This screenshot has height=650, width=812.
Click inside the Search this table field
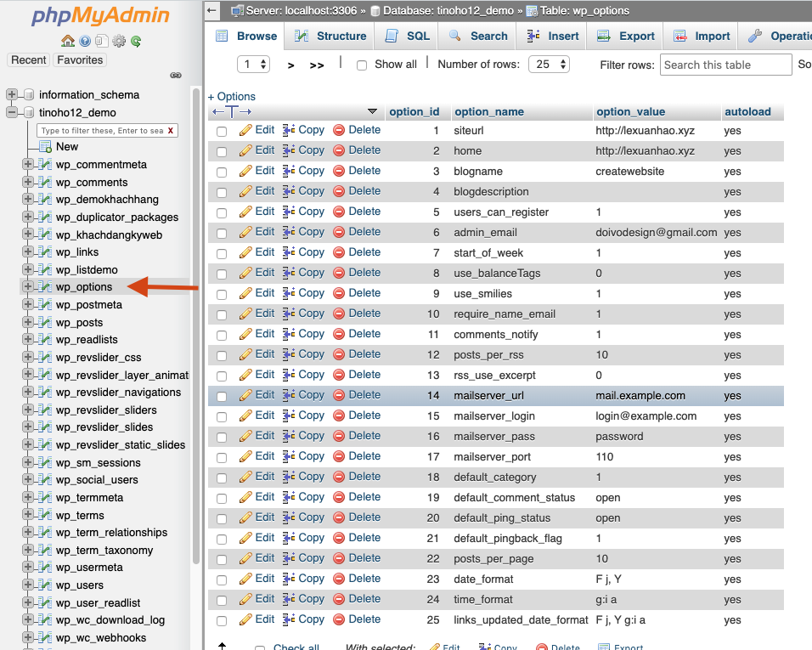pyautogui.click(x=725, y=64)
